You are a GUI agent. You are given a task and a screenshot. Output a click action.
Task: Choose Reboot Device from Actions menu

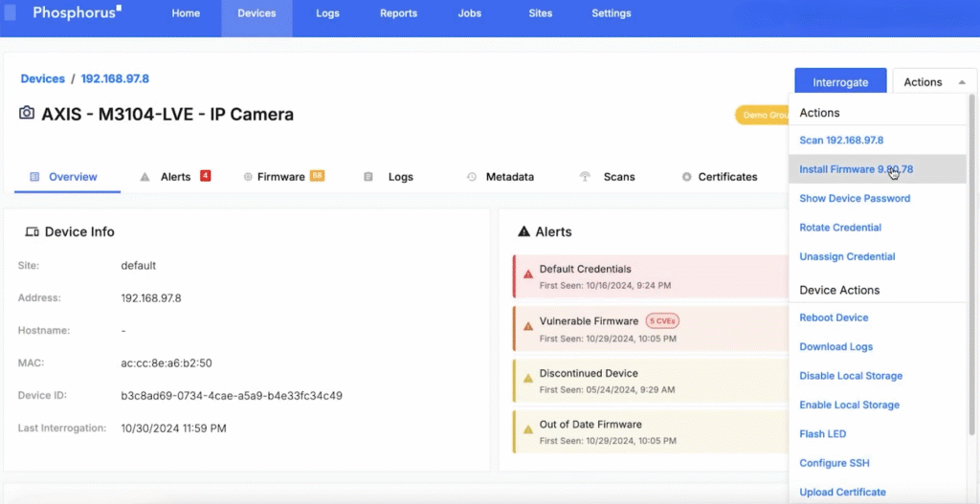[834, 318]
